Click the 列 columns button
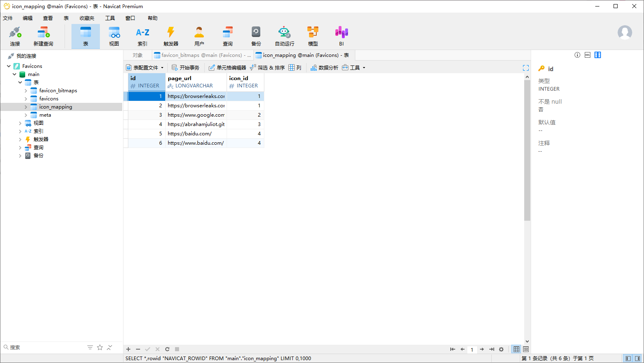 [295, 68]
